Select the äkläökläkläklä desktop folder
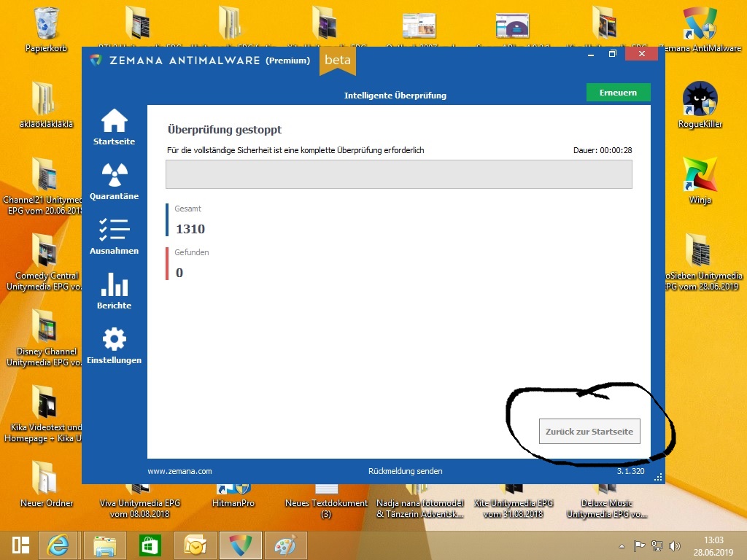The height and width of the screenshot is (560, 747). coord(46,105)
